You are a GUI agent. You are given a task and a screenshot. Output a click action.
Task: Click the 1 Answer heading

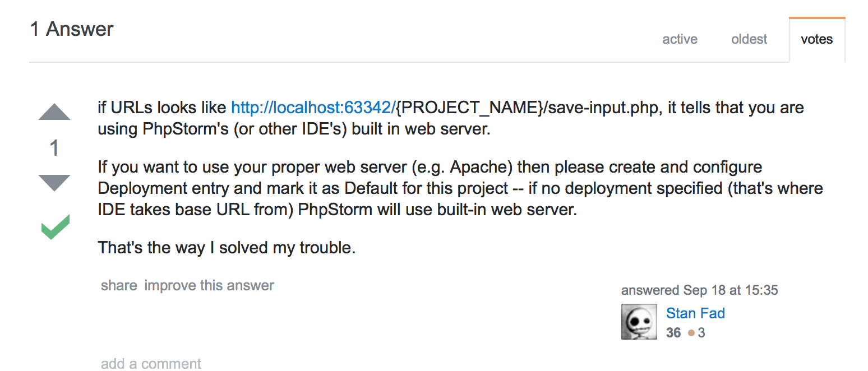[x=72, y=29]
